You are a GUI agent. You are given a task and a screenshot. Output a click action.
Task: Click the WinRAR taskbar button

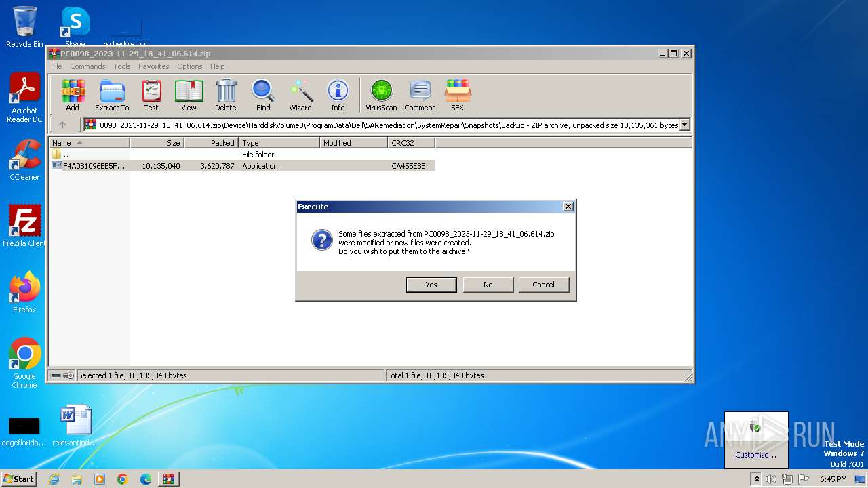pyautogui.click(x=168, y=479)
